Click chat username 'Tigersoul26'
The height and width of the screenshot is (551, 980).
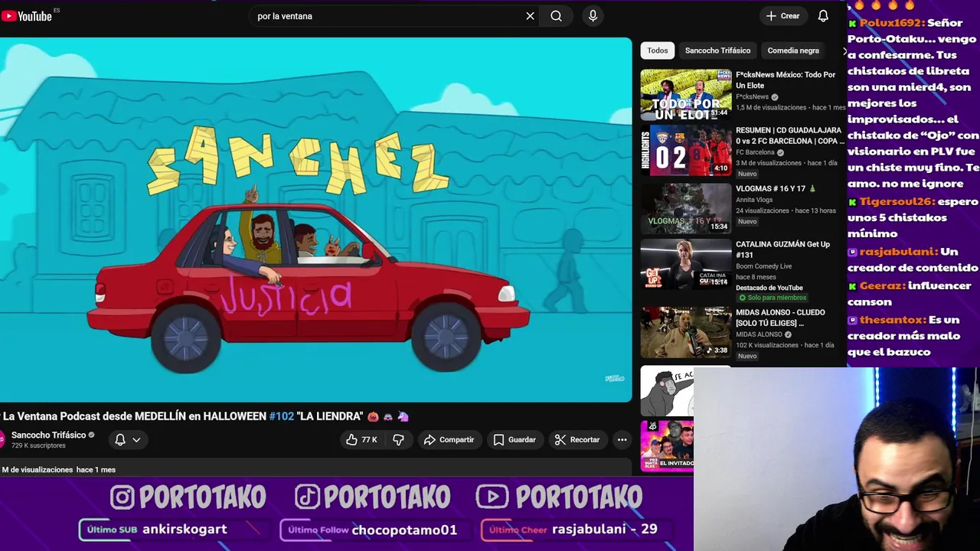tap(897, 201)
